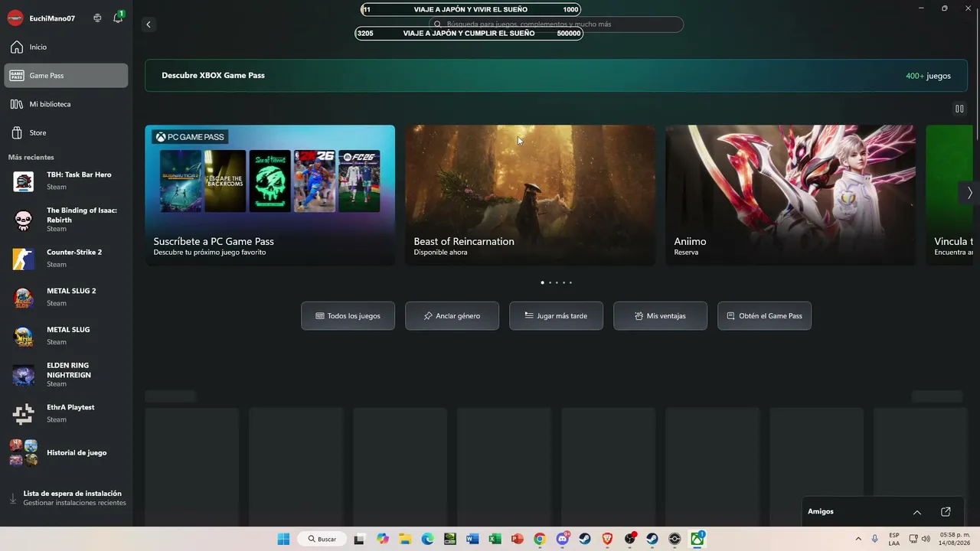Go back with the left arrow button
Image resolution: width=980 pixels, height=551 pixels.
coord(149,24)
